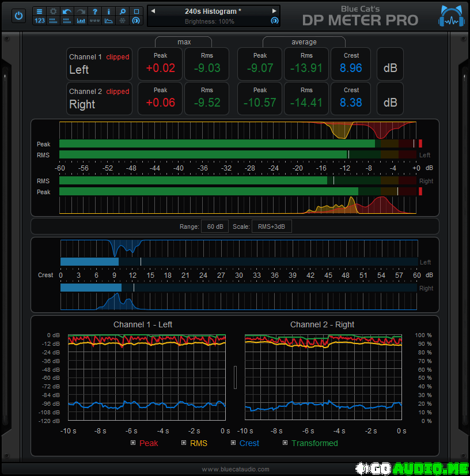Click the Crest 8.96 value
This screenshot has height=476, width=470.
[x=351, y=68]
